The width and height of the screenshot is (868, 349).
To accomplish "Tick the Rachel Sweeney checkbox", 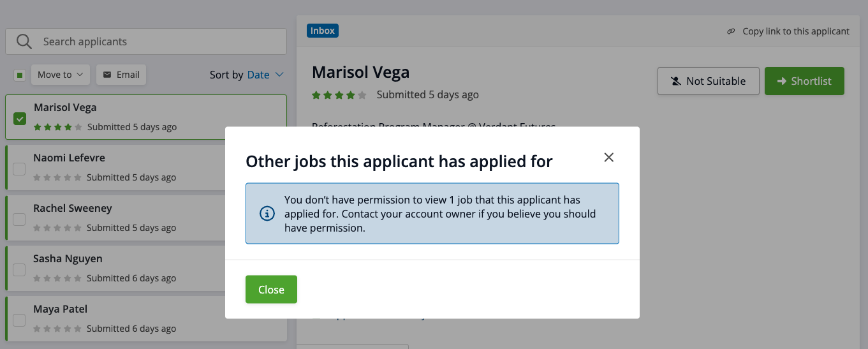I will coord(19,219).
